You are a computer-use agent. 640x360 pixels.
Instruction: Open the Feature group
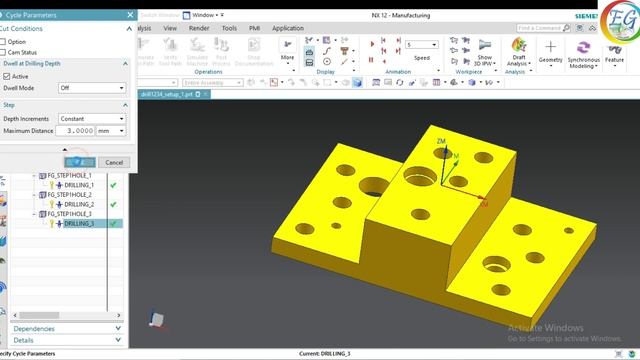coord(614,55)
